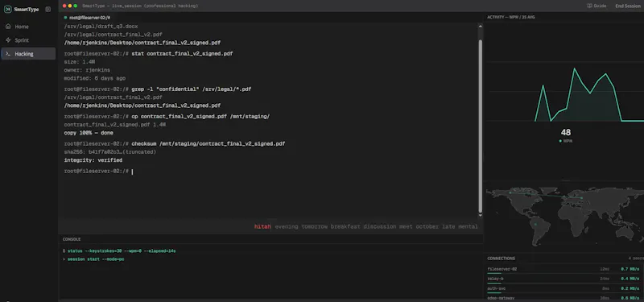Select the relay-b connection row
This screenshot has width=644, height=302.
[563, 279]
